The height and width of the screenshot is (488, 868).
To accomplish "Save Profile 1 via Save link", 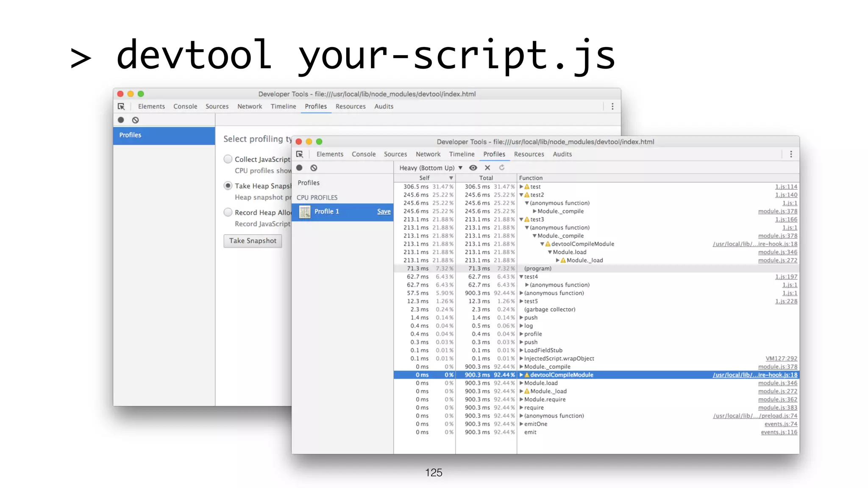I will tap(384, 211).
